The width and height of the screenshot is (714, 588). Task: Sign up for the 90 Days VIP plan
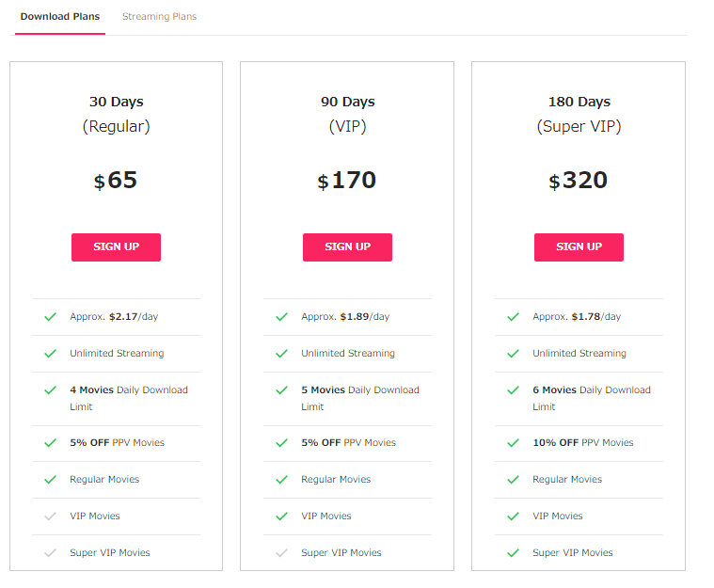pyautogui.click(x=347, y=246)
